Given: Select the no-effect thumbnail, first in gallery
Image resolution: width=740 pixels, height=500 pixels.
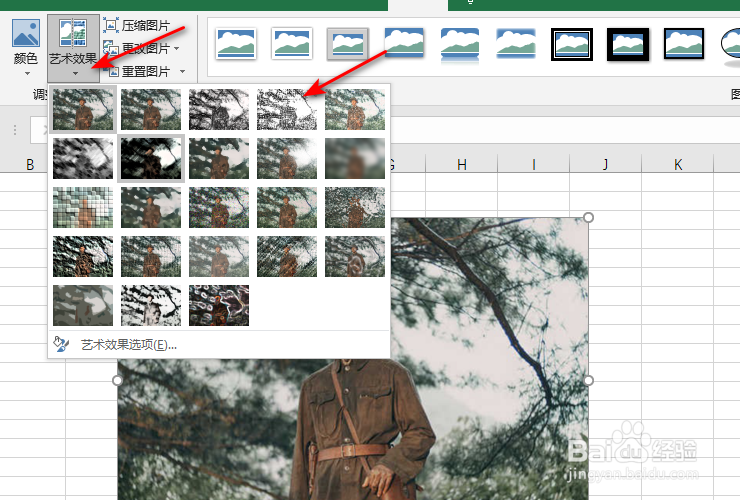Looking at the screenshot, I should pos(83,110).
